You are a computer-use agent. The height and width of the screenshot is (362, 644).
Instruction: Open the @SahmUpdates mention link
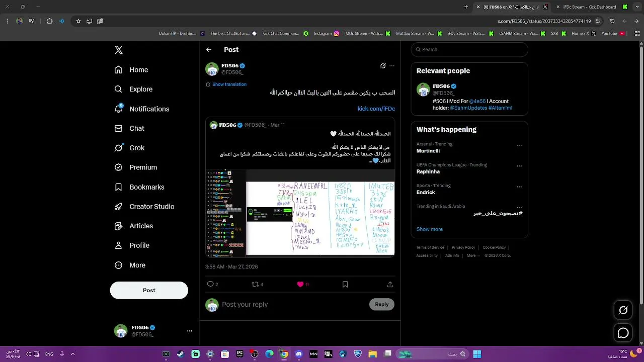(468, 108)
